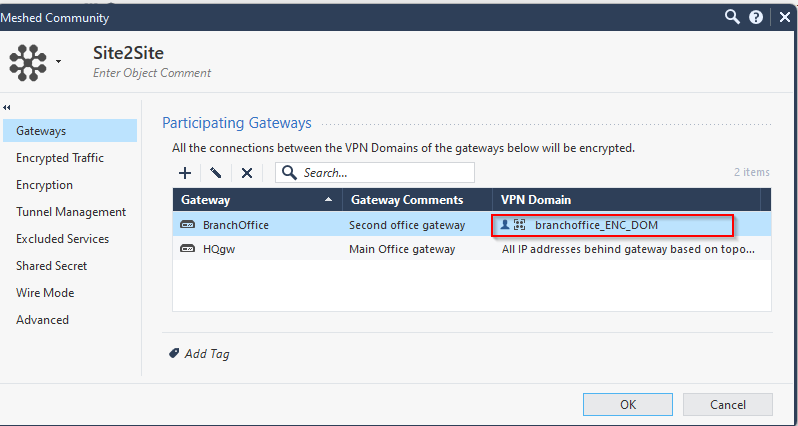
Task: Sort by Gateway column header
Action: pos(258,200)
